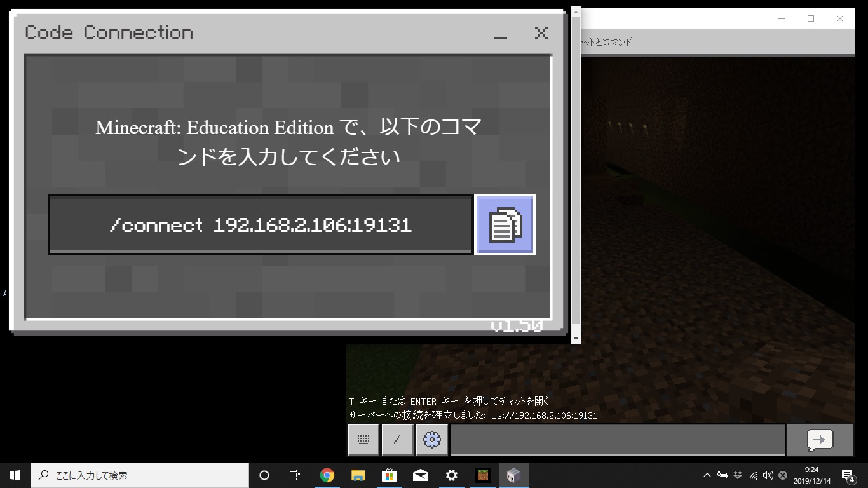Open the Mail app from the taskbar

(421, 475)
